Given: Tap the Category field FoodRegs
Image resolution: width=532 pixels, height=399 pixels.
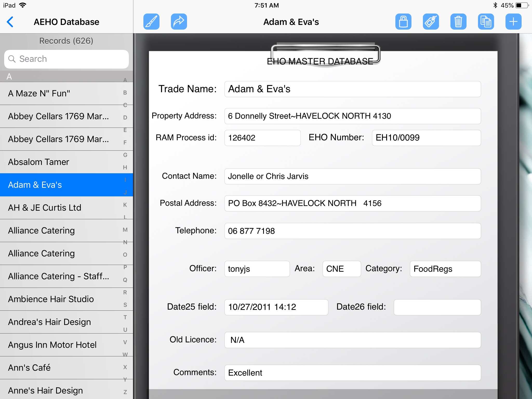Looking at the screenshot, I should 445,269.
